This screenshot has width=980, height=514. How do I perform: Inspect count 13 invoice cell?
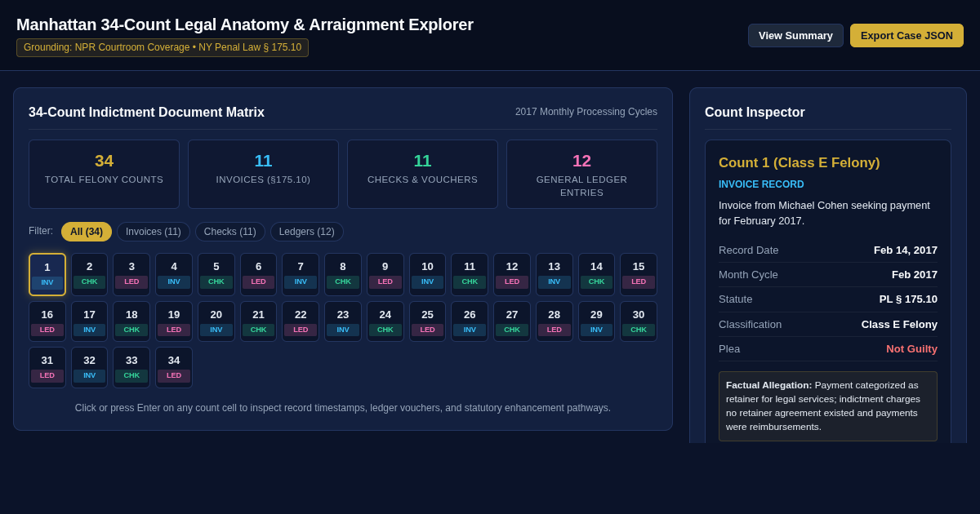[x=555, y=274]
